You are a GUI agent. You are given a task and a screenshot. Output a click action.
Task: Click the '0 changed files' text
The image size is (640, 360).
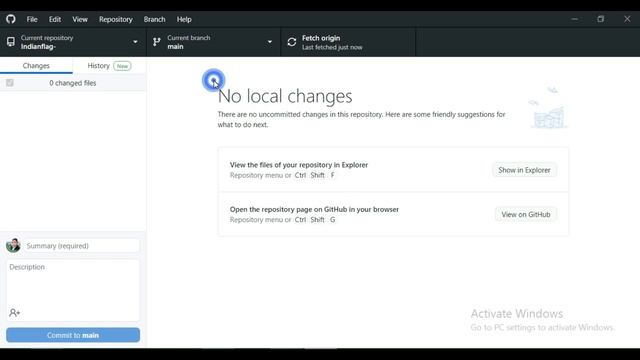(73, 83)
